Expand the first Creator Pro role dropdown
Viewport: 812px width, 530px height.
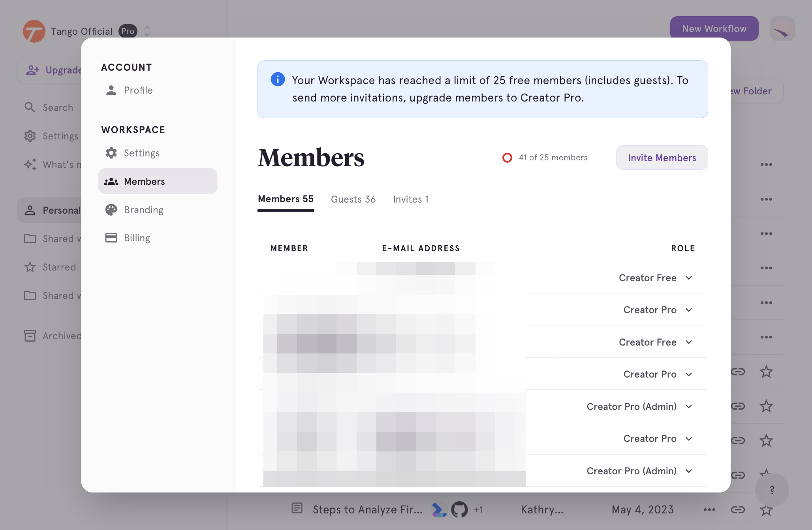pos(658,310)
